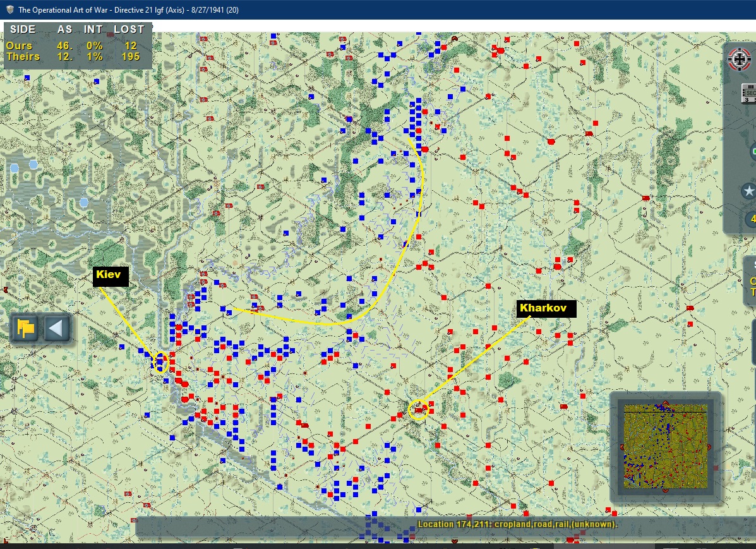This screenshot has width=756, height=549.
Task: Click the Iron Cross Axis emblem
Action: click(x=739, y=59)
